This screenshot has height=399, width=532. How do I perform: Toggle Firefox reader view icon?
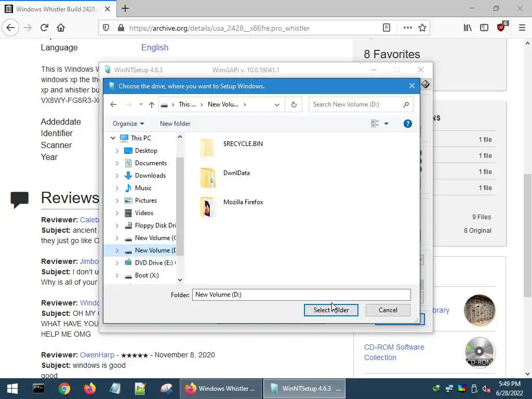point(387,28)
